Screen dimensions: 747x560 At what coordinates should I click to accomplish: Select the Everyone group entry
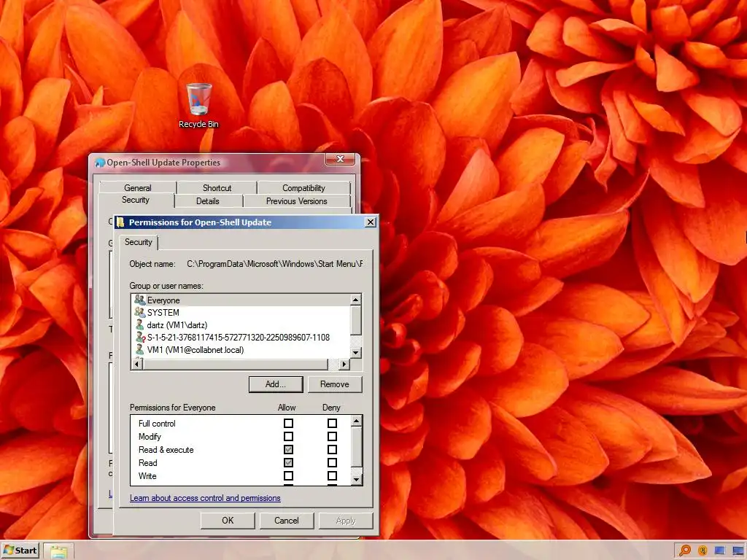pyautogui.click(x=241, y=300)
